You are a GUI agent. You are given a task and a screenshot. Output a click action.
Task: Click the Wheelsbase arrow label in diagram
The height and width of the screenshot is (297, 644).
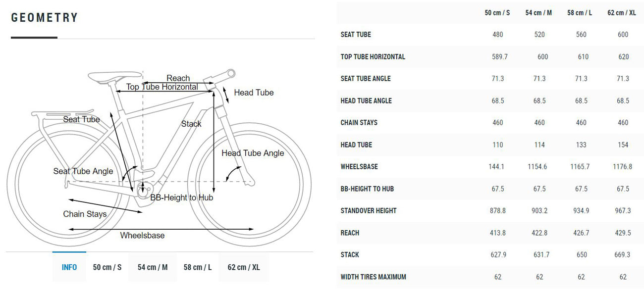(x=142, y=236)
